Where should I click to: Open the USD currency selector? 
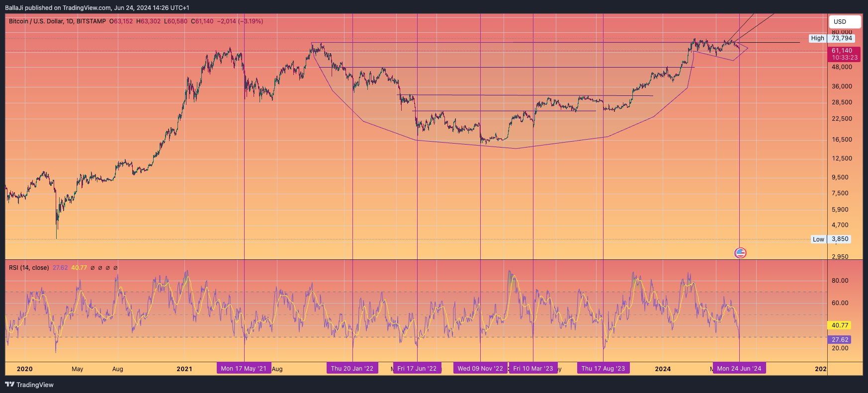[x=845, y=21]
